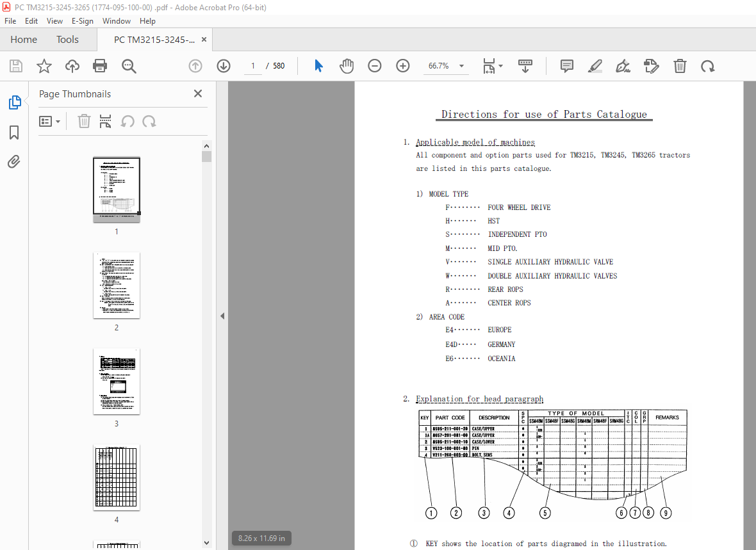Add document to starred favorites
Image resolution: width=756 pixels, height=550 pixels.
pyautogui.click(x=44, y=66)
